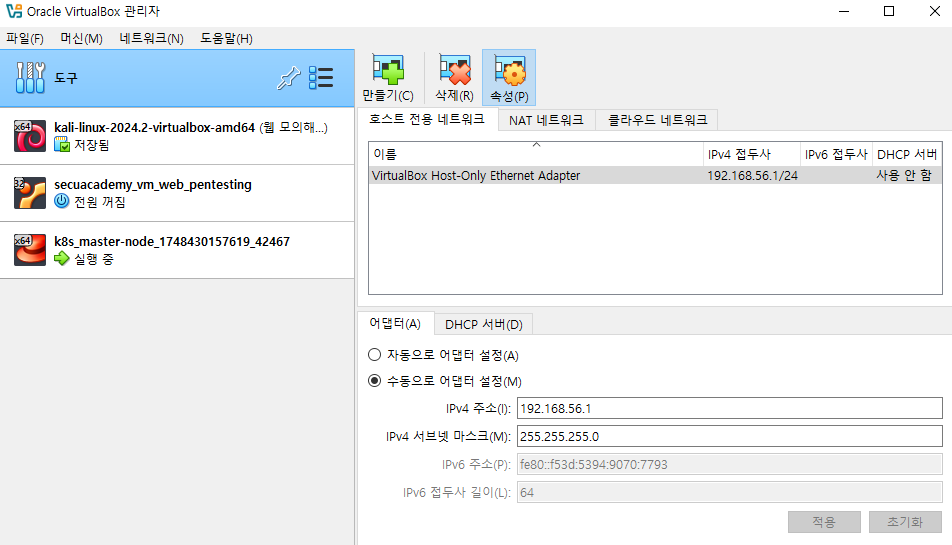
Task: Click the secuacademy_vm_web_pentesting VM icon
Action: tap(30, 192)
